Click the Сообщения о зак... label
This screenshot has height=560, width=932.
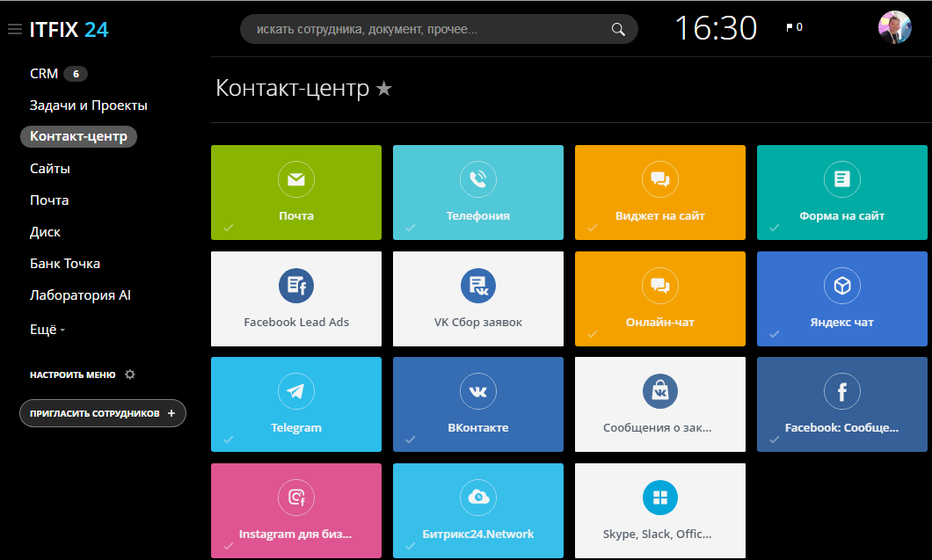657,427
